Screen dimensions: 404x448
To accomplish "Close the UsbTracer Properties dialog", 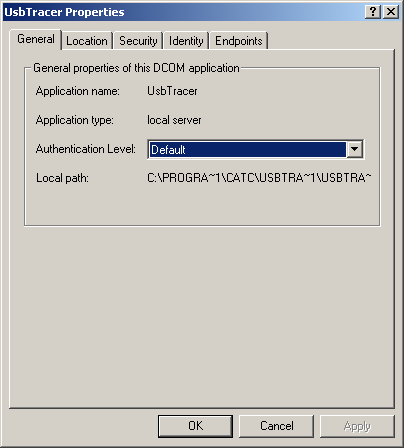I will pyautogui.click(x=391, y=12).
